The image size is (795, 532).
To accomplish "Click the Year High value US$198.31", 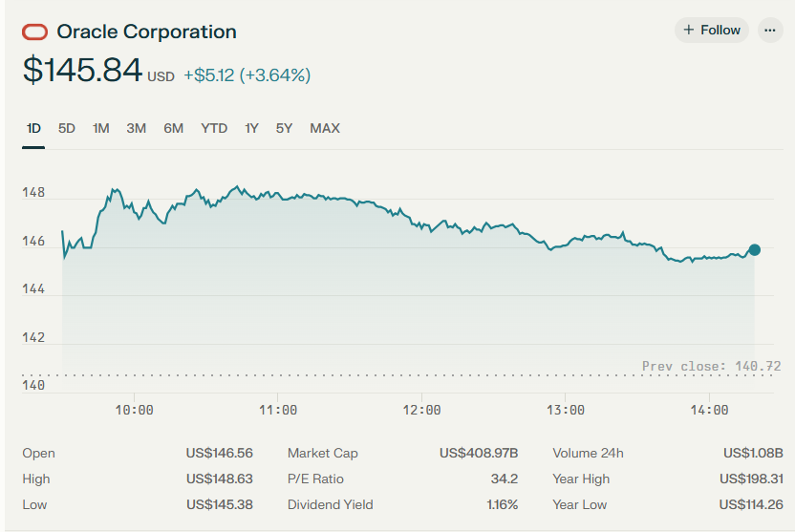I will 751,479.
